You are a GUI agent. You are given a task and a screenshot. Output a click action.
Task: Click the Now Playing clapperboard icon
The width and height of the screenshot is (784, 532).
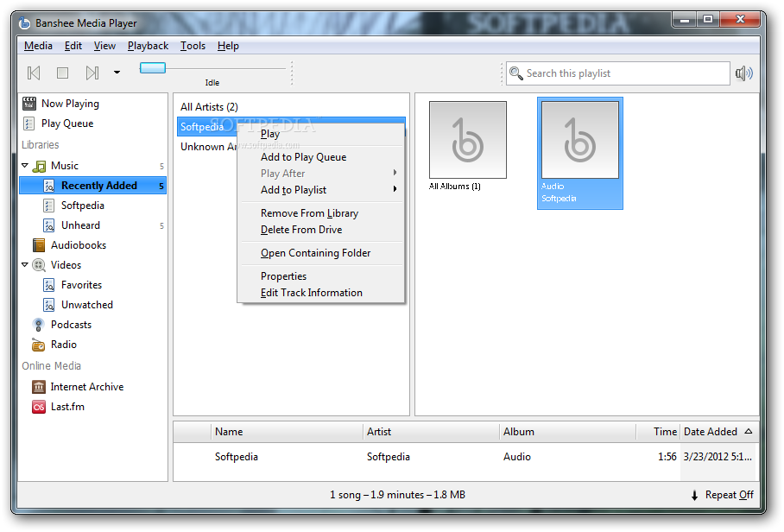pos(29,104)
